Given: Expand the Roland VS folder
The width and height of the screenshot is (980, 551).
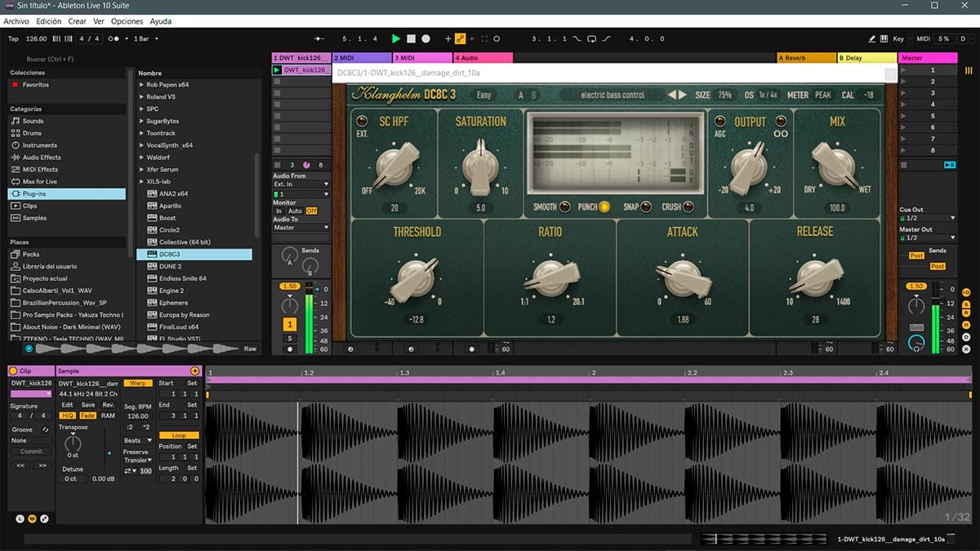Looking at the screenshot, I should [x=142, y=96].
